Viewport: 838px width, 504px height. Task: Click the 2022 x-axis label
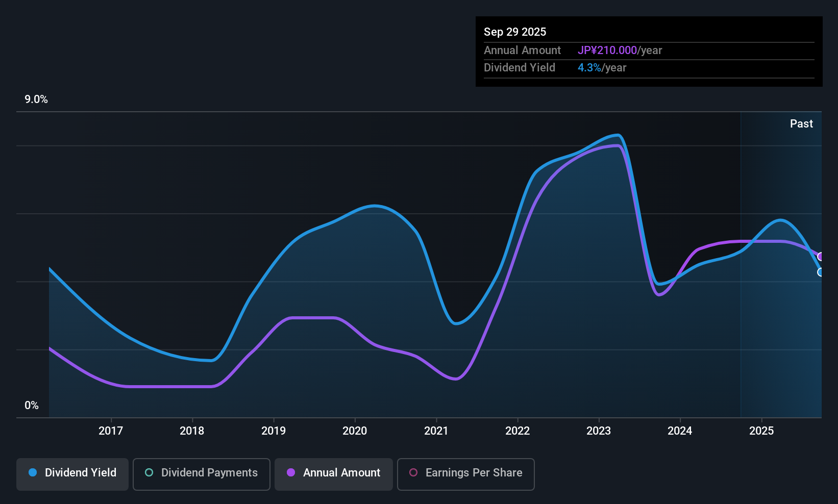[517, 431]
